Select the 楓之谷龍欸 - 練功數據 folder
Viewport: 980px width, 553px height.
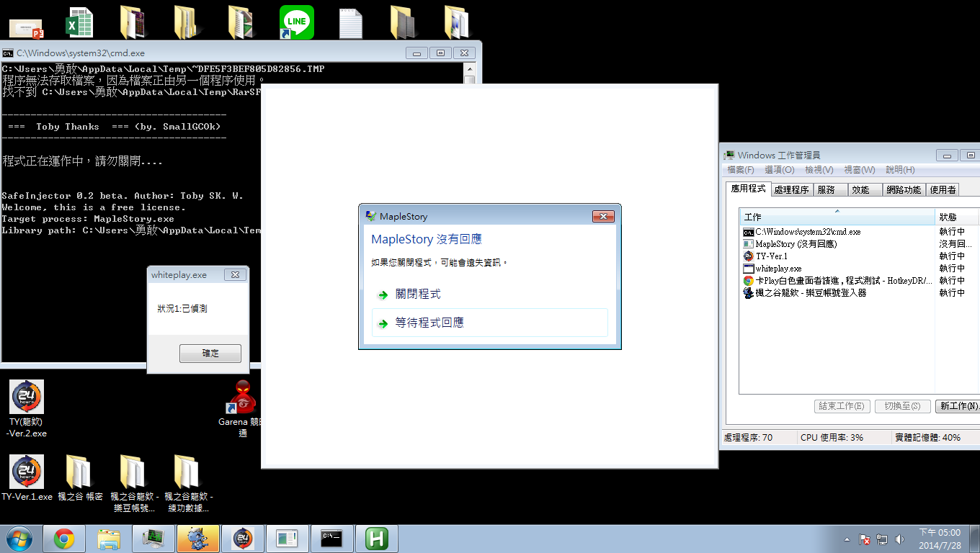tap(188, 483)
